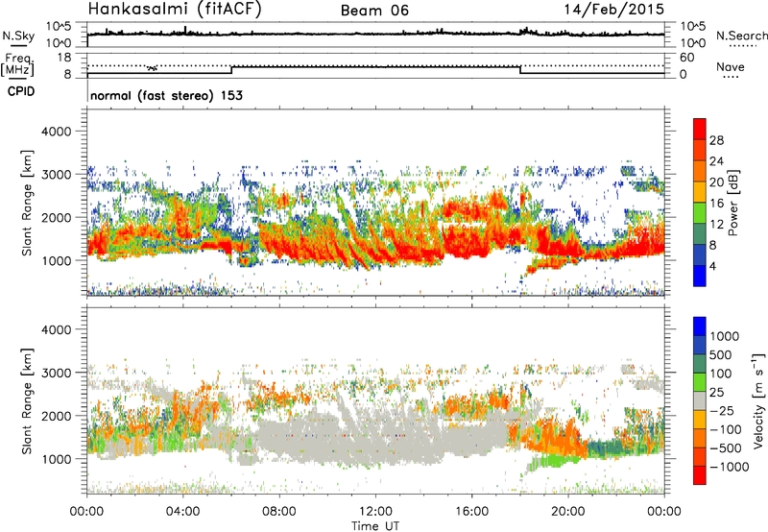Screen dimensions: 768x532
Task: Choose the yellow-orange 16–20 dB power swatch
Action: pos(700,192)
